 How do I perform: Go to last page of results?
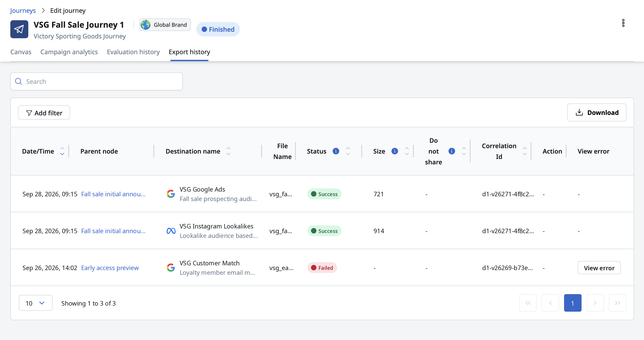click(x=618, y=303)
